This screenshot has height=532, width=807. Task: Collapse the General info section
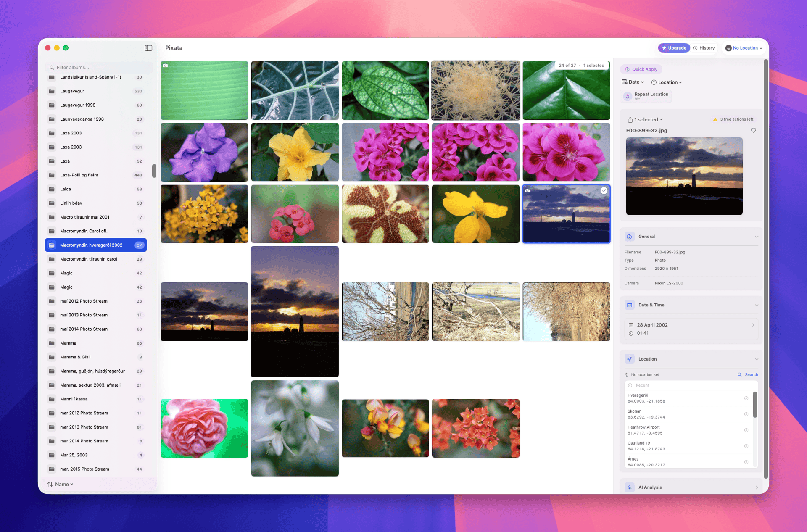(x=756, y=236)
